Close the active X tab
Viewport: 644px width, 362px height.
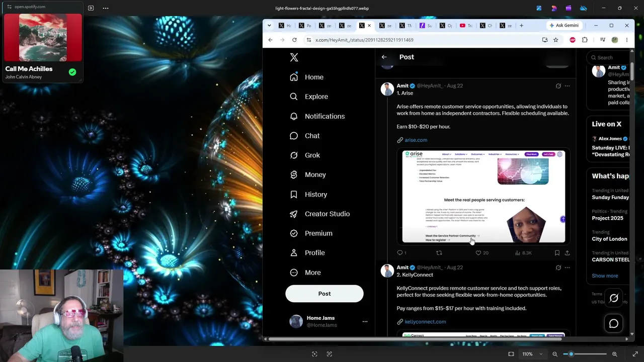(369, 26)
